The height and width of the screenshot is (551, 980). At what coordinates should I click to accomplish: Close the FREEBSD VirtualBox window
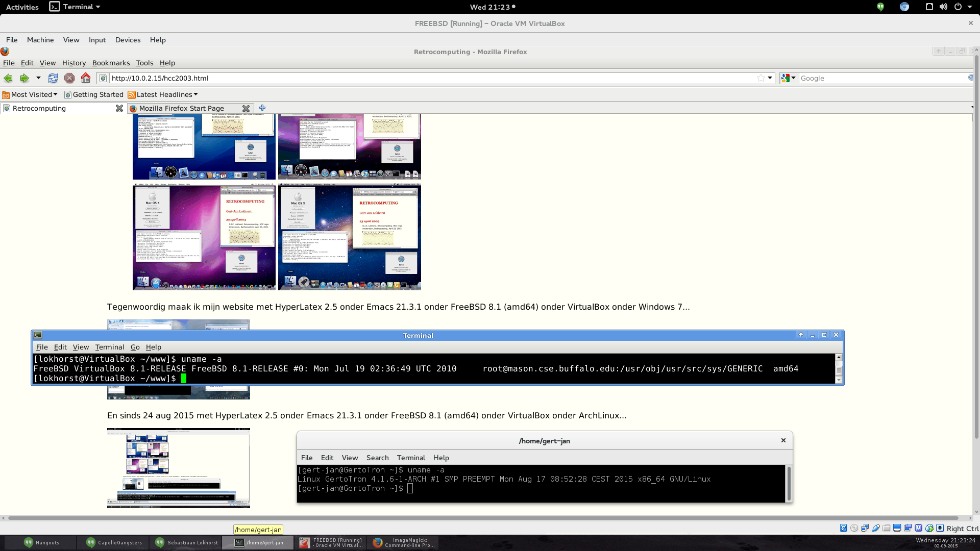pos(970,23)
